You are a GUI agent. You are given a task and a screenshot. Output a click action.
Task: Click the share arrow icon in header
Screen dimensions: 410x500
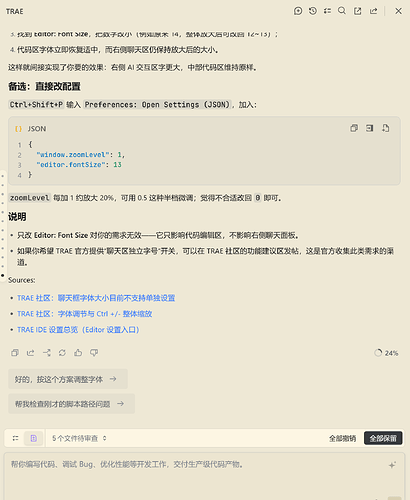(373, 11)
